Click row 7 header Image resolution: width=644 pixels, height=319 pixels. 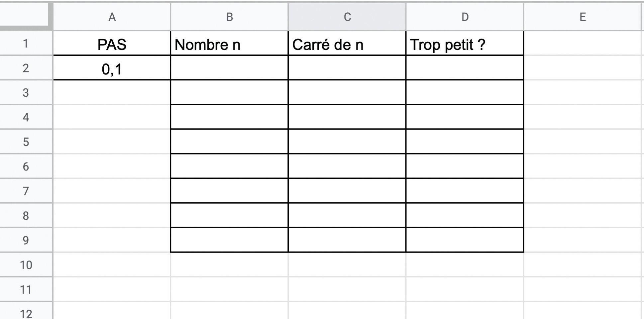tap(26, 191)
